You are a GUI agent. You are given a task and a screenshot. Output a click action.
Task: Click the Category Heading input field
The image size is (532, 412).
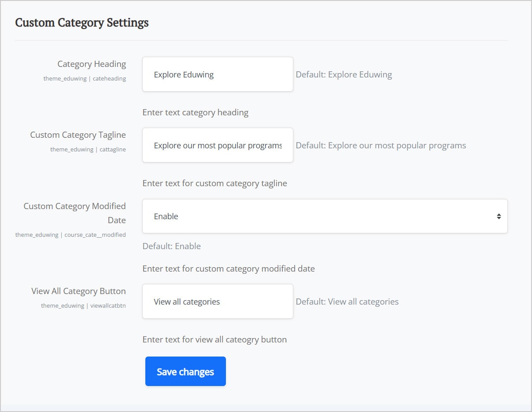(x=217, y=74)
